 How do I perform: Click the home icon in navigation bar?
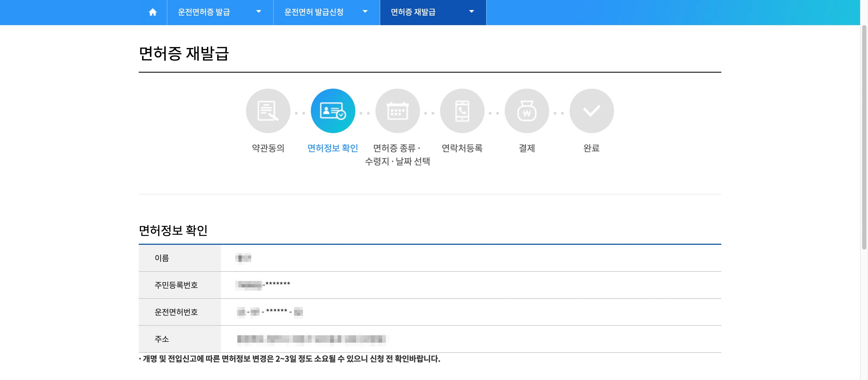point(153,12)
